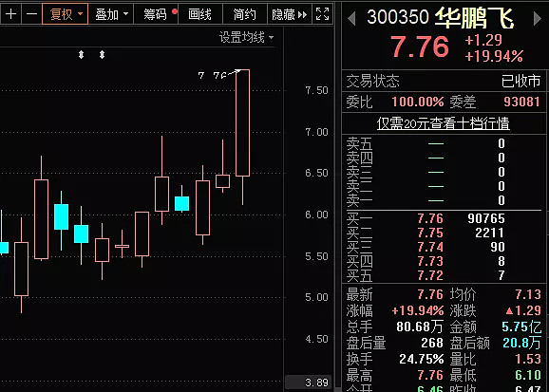Click 3.89 price axis marker
549x392 pixels.
(308, 383)
